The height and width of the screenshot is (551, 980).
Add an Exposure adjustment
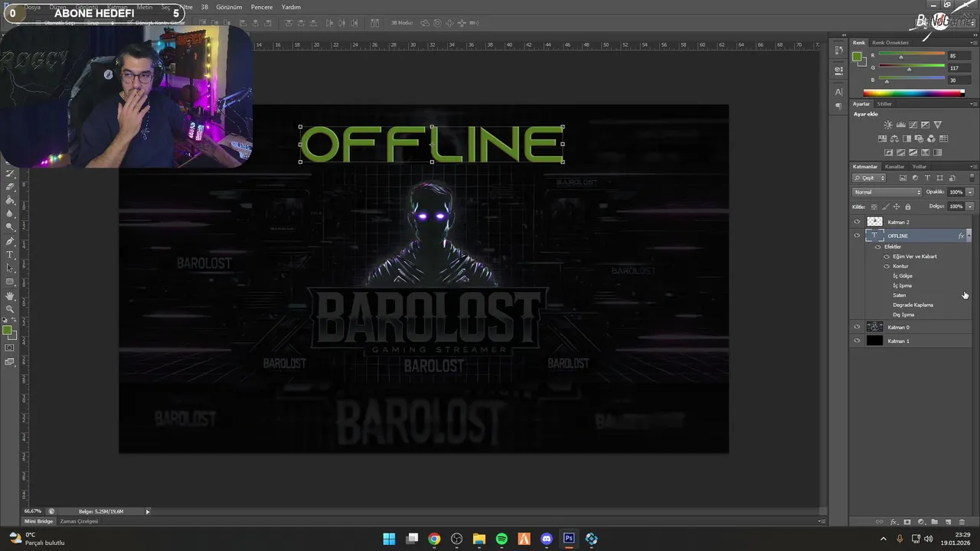point(925,125)
